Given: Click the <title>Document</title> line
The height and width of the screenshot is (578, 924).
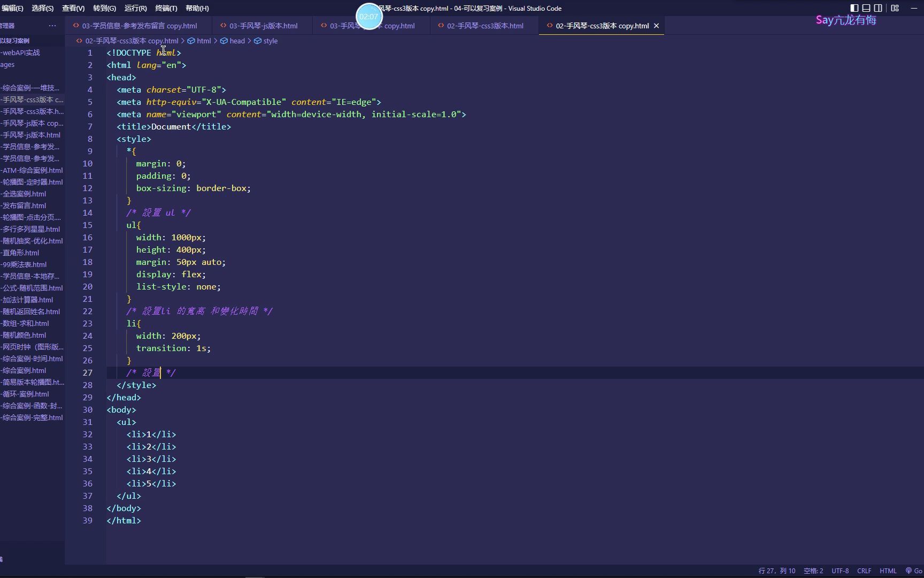Looking at the screenshot, I should pyautogui.click(x=174, y=126).
